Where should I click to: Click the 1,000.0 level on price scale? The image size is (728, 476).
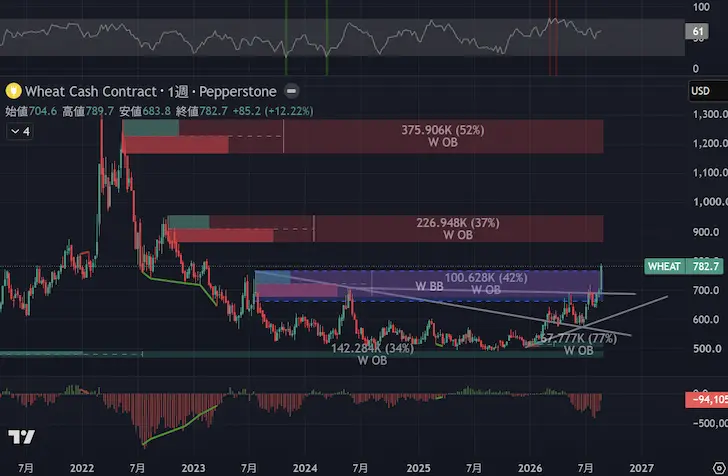[x=710, y=202]
